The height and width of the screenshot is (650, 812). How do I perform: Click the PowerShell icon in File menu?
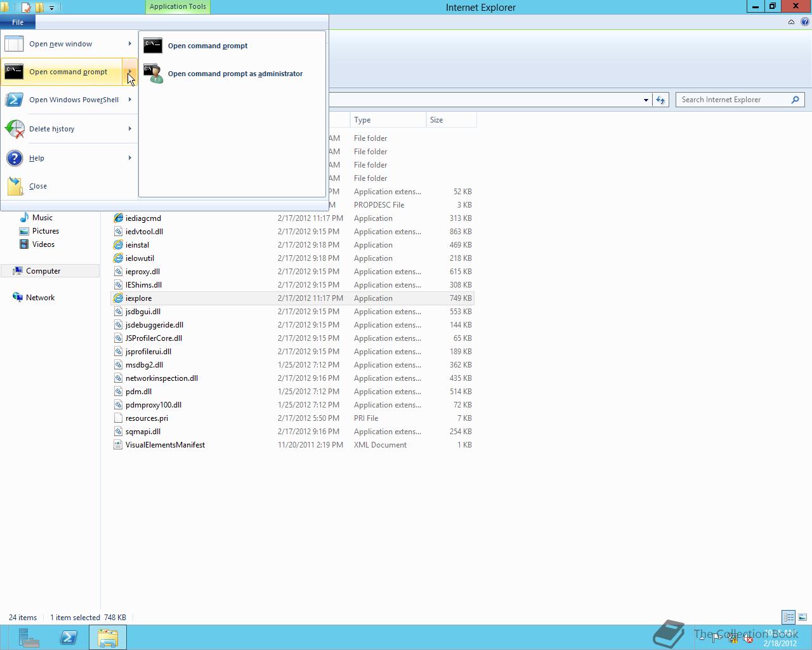(x=14, y=100)
